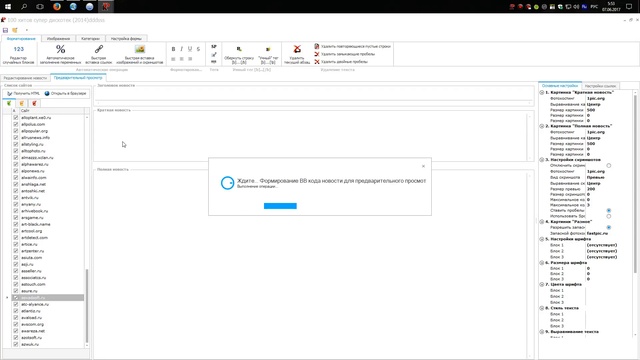Uncheck alphawarez.ru in the site list
The height and width of the screenshot is (360, 640).
(16, 164)
